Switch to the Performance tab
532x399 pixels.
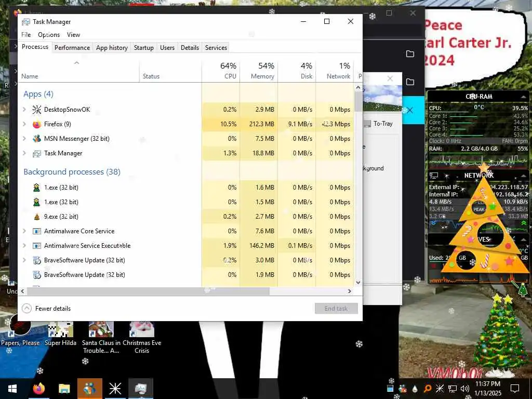[x=72, y=48]
